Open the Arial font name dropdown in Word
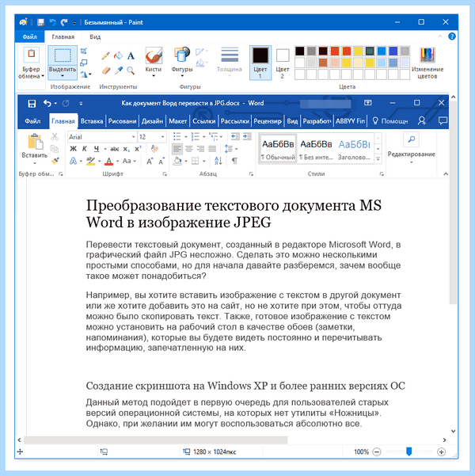475x476 pixels. point(133,137)
